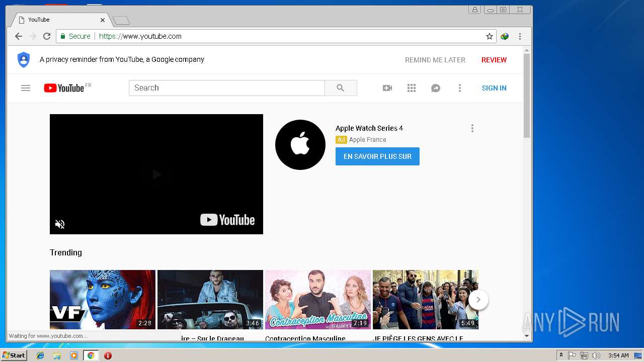
Task: Open the YouTube apps grid
Action: [412, 88]
